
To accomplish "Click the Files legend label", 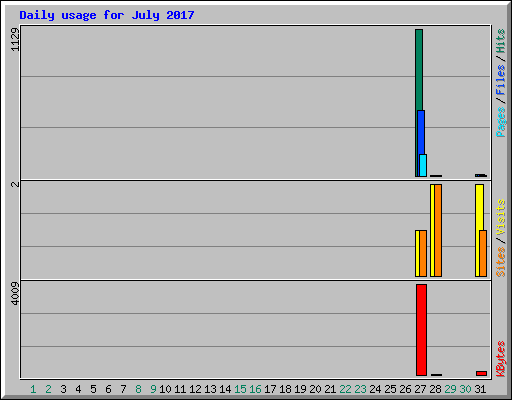I will point(500,80).
